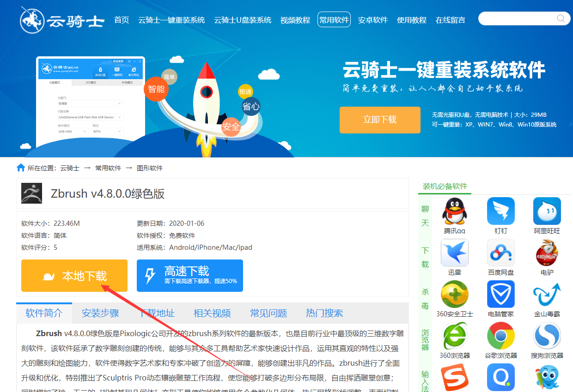
Task: Open the 阿里旺旺 app icon
Action: point(547,211)
